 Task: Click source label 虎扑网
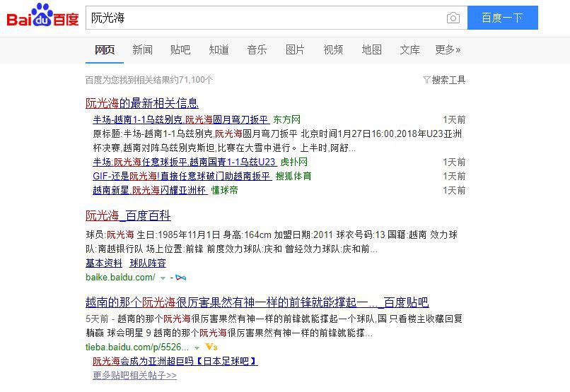[x=294, y=162]
